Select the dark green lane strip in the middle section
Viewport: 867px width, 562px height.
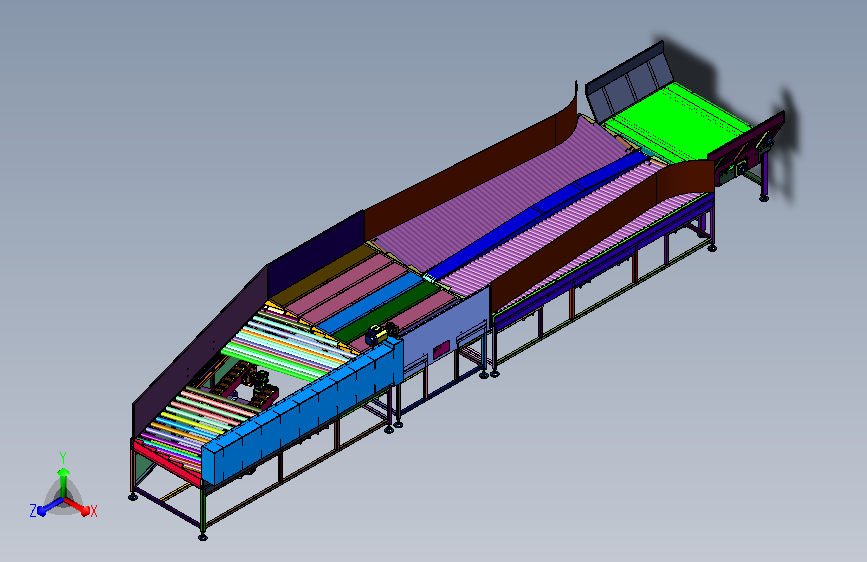387,314
